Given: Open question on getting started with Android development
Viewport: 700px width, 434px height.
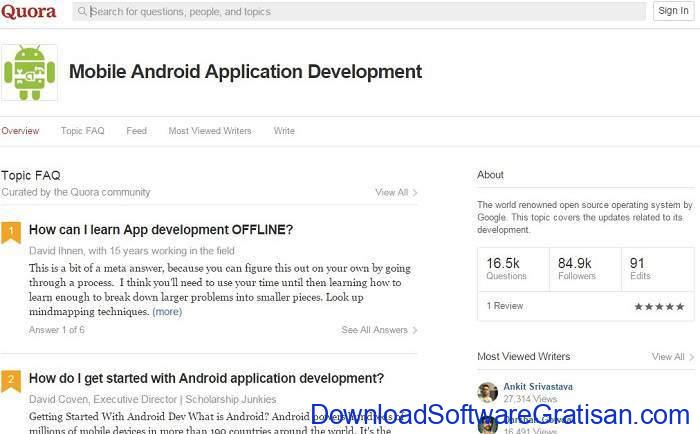Looking at the screenshot, I should [206, 378].
